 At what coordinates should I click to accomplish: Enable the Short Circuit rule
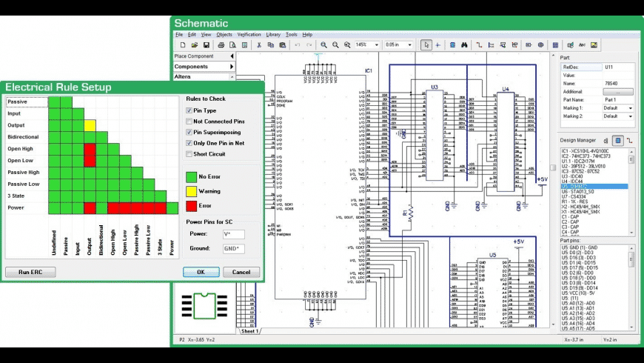click(189, 154)
